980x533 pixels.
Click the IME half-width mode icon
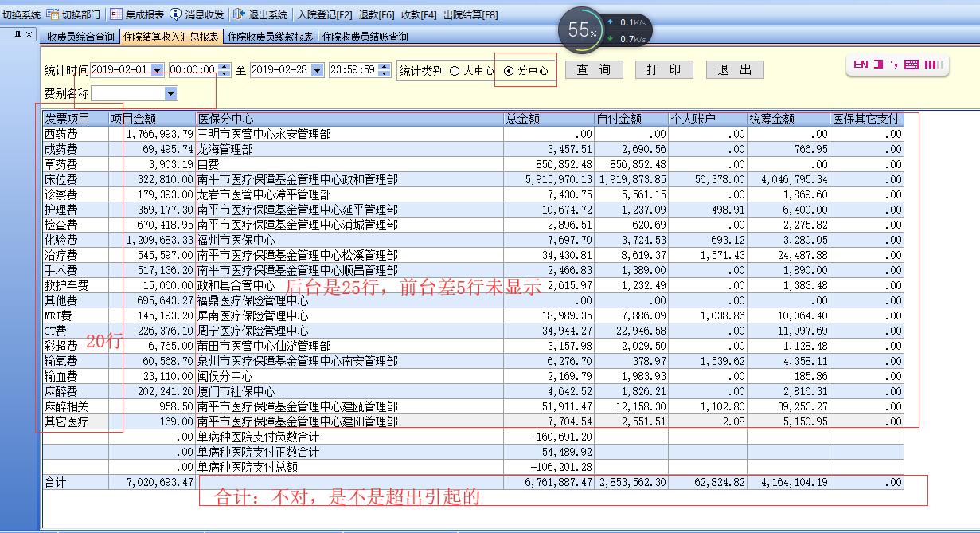coord(879,65)
